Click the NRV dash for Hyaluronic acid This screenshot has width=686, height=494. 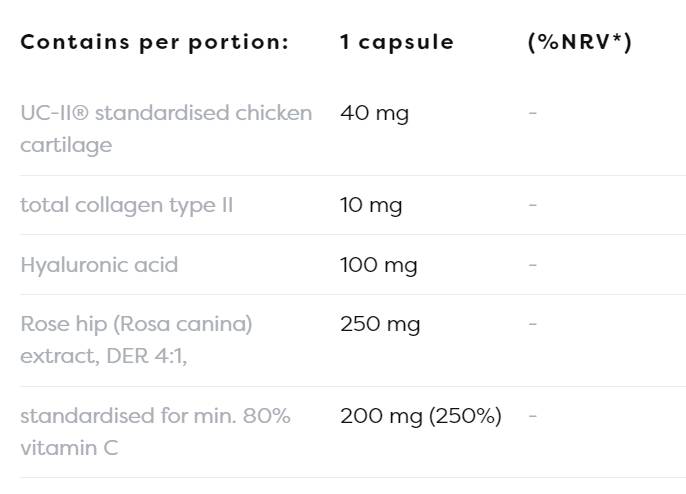pos(533,265)
